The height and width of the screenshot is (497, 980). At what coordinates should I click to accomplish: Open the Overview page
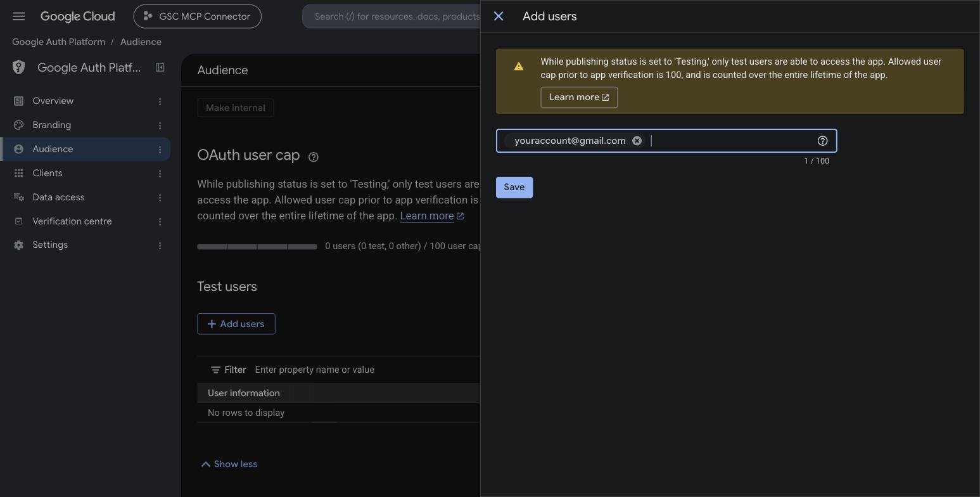click(x=53, y=101)
